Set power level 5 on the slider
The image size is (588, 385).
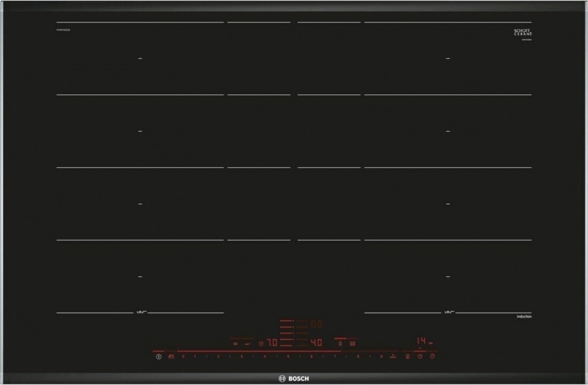coord(288,356)
